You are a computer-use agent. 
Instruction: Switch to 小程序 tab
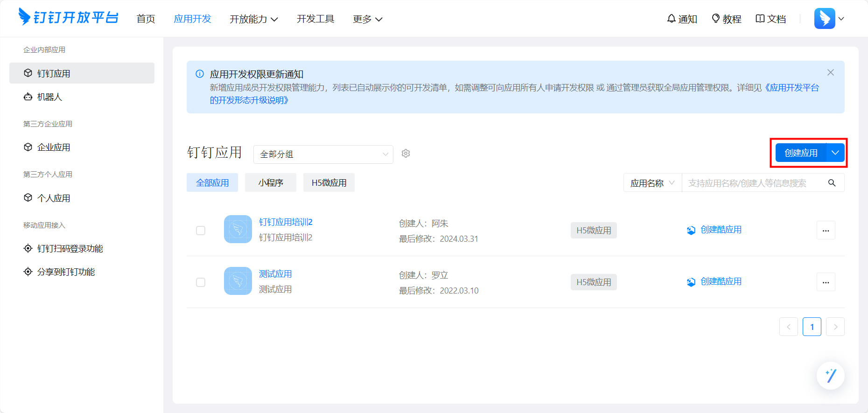tap(271, 182)
